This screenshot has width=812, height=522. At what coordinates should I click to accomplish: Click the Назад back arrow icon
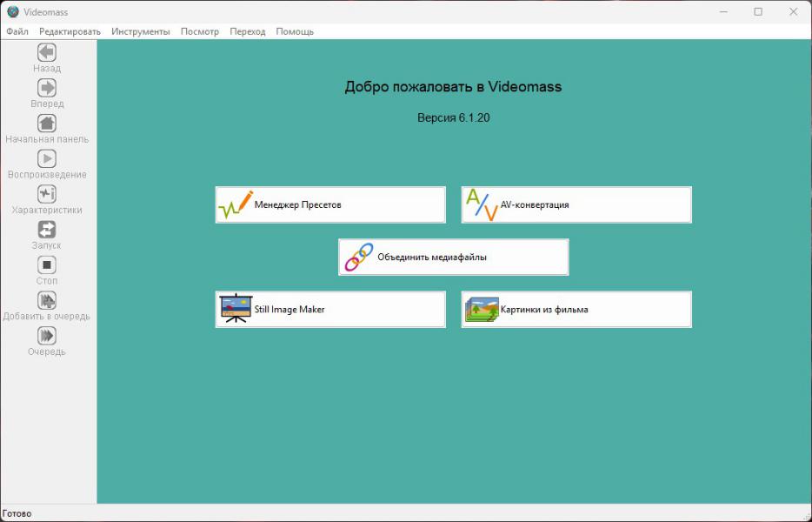tap(47, 52)
